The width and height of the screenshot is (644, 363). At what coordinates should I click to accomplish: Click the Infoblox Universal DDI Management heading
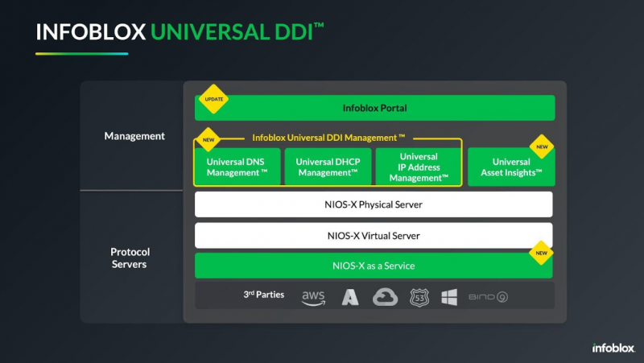coord(328,138)
